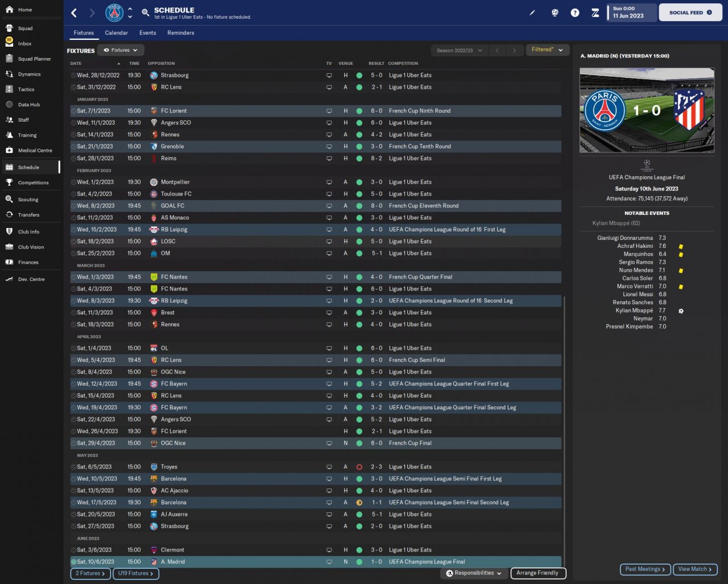Open the Transfers sidebar icon

[9, 215]
